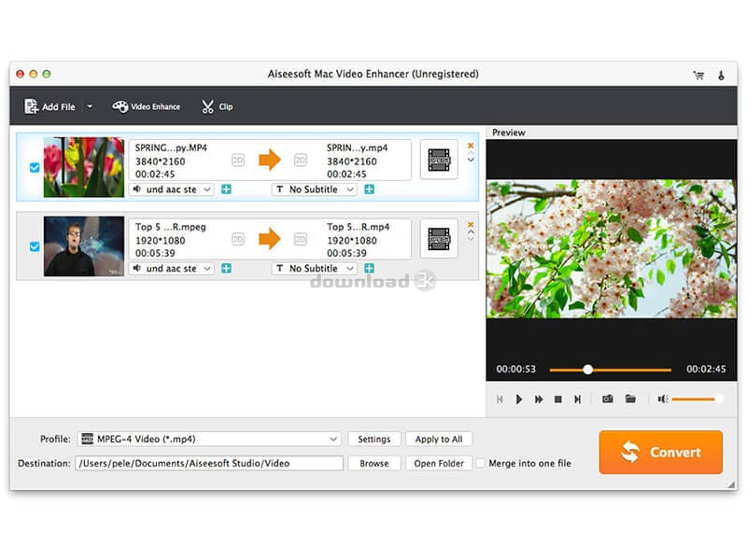
Task: Click the Settings button
Action: pos(374,439)
